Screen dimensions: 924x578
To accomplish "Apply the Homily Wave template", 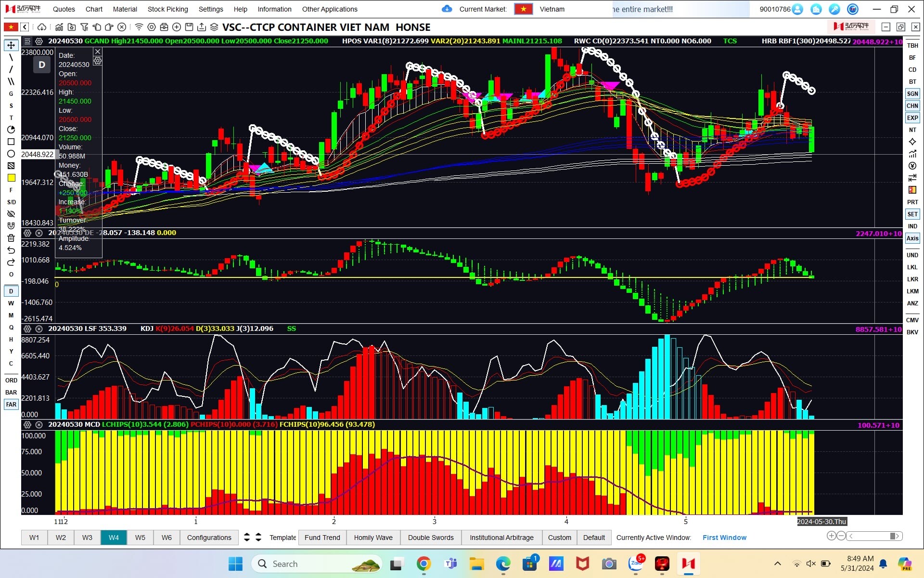I will (x=373, y=538).
